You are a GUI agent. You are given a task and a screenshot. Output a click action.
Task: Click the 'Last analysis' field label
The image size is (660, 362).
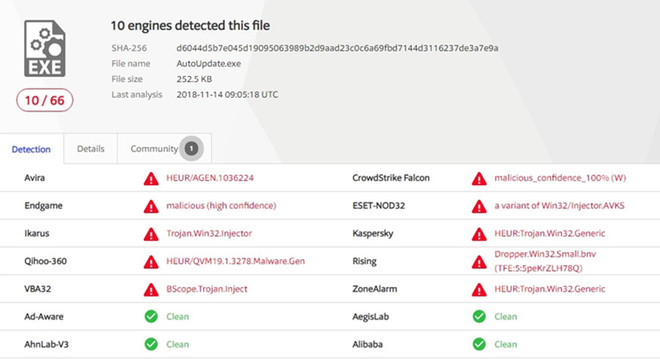click(137, 95)
